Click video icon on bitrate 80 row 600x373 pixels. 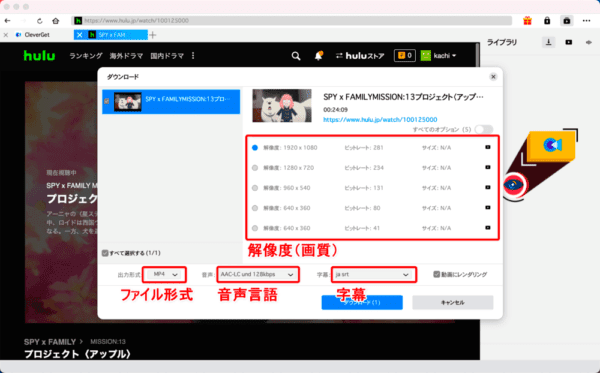click(488, 208)
